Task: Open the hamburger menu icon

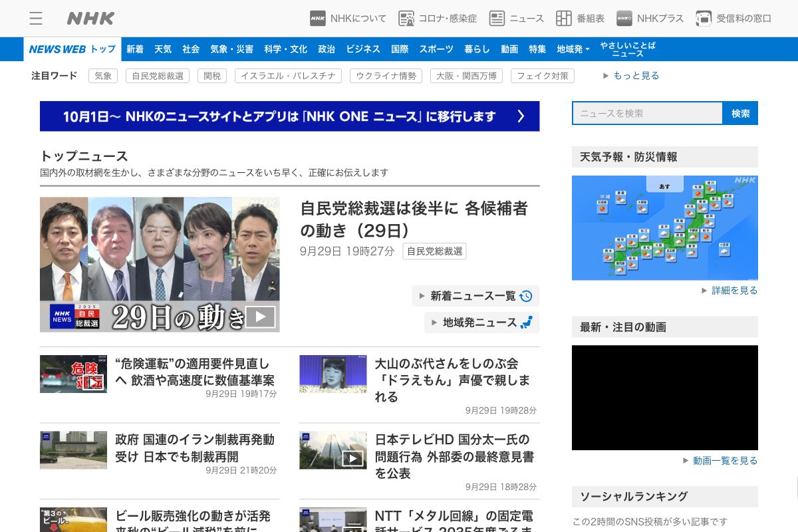Action: (x=36, y=18)
